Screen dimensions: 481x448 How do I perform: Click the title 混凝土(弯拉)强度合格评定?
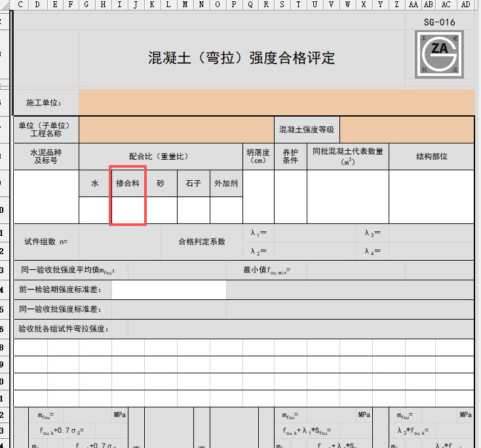click(242, 58)
